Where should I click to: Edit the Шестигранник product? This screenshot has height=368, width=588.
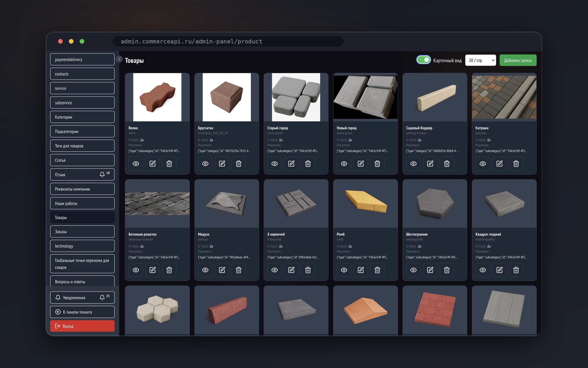(430, 270)
